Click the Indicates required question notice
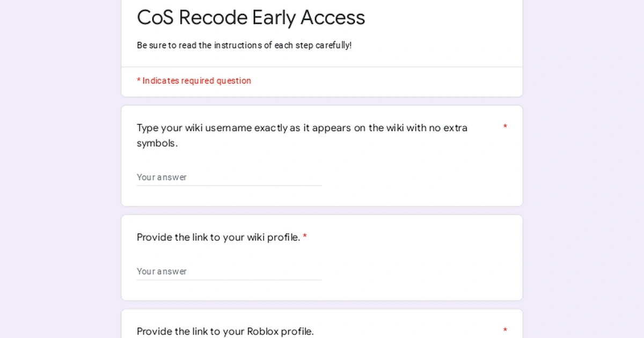The image size is (644, 338). [x=194, y=80]
